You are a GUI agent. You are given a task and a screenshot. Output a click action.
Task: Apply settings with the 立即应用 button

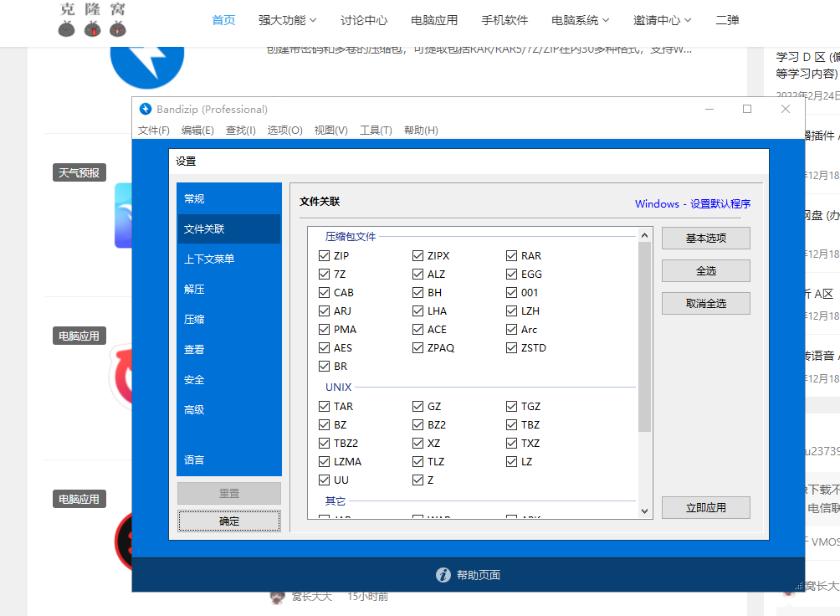pos(706,508)
